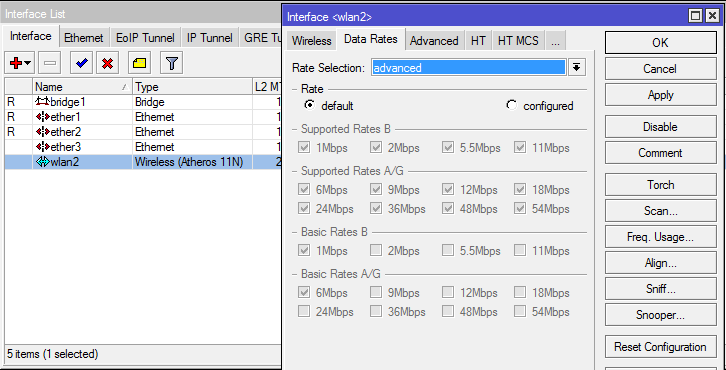Click the Disable button in wlan2 dialog
This screenshot has width=726, height=370.
pos(660,126)
